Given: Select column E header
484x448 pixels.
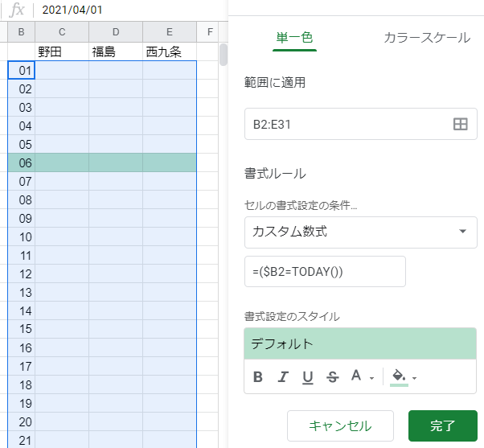Looking at the screenshot, I should pyautogui.click(x=170, y=32).
